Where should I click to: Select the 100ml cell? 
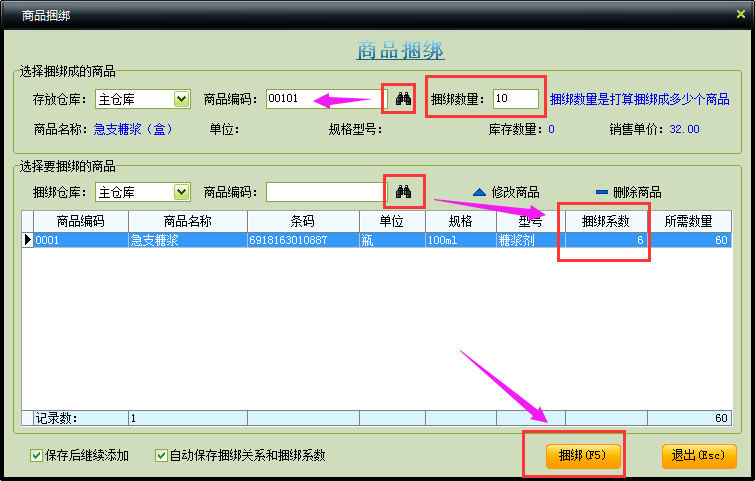coord(461,240)
